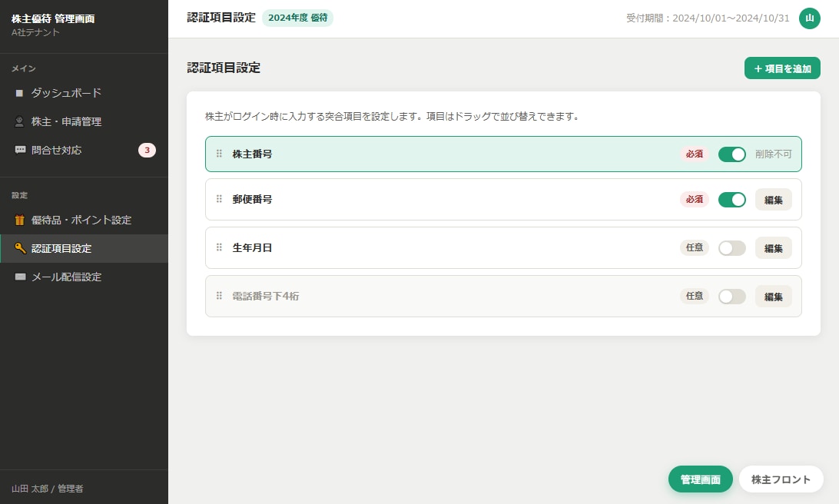Click the drag handle of 郵便番号 row
The width and height of the screenshot is (839, 504).
pos(219,199)
